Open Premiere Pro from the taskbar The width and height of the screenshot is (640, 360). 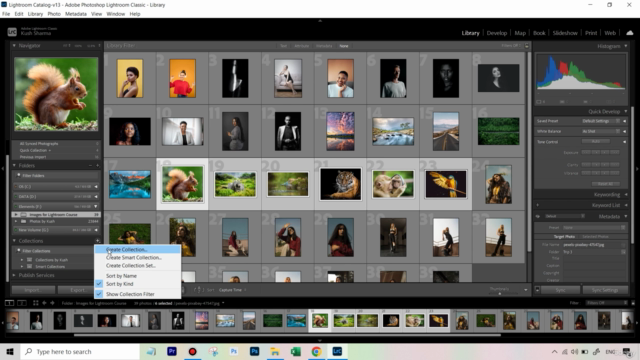[172, 351]
